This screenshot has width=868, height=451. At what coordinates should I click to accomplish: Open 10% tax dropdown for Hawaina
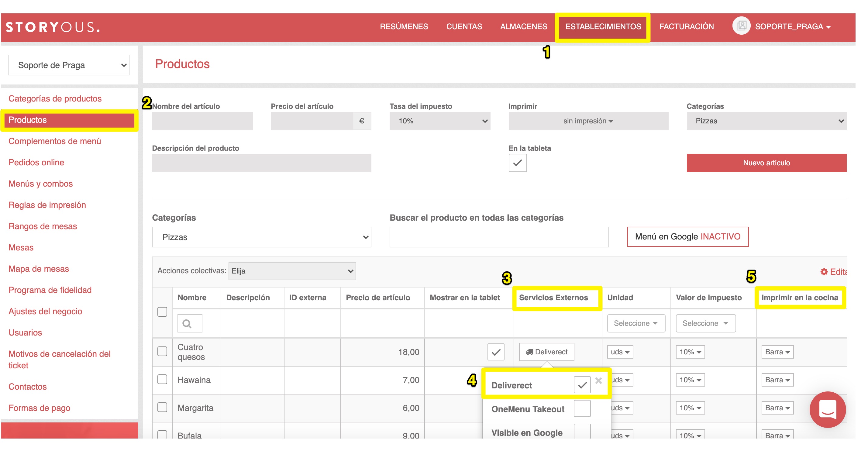[691, 380]
